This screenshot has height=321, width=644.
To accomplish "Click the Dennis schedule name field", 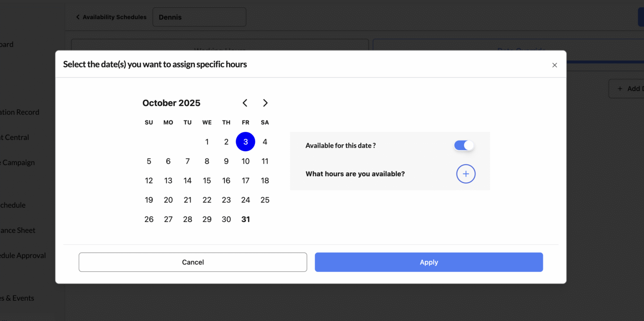I will point(199,17).
